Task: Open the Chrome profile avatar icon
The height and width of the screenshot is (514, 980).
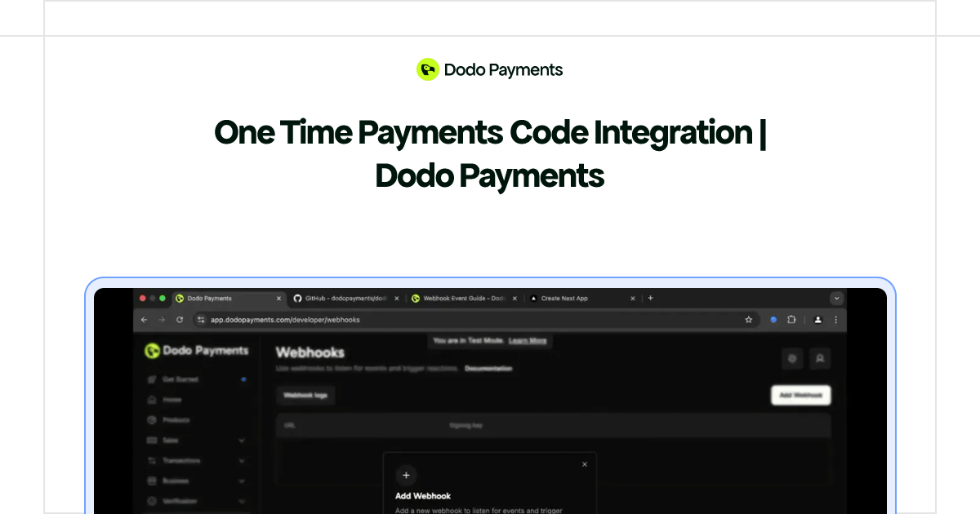Action: pos(818,320)
